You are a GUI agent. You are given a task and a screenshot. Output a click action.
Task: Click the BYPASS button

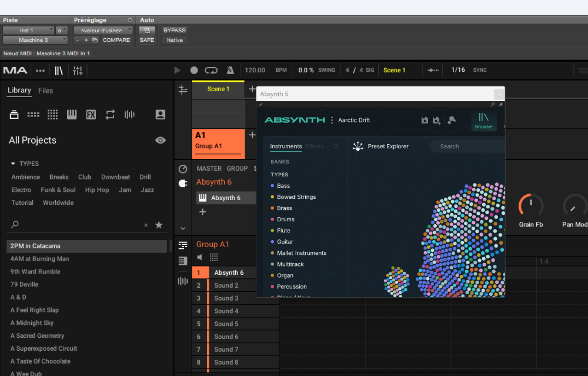pos(174,31)
